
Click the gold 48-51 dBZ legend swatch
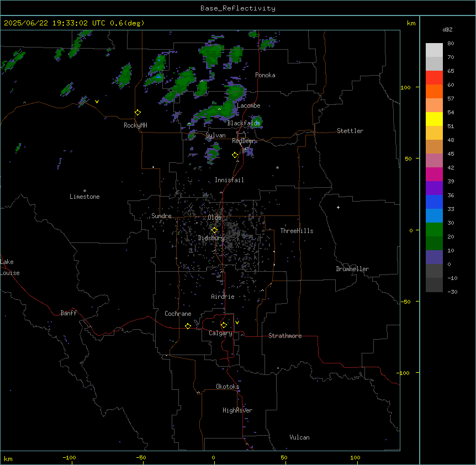point(434,133)
